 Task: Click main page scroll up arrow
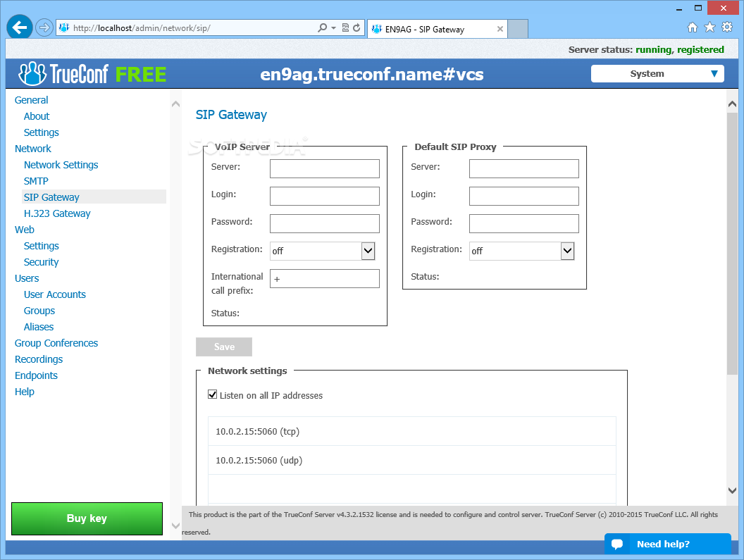pyautogui.click(x=732, y=104)
